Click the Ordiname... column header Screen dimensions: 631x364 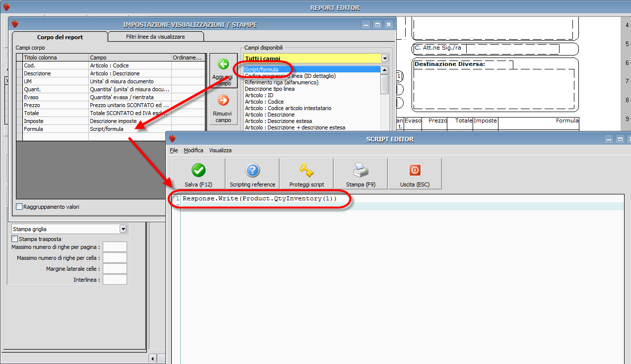(188, 58)
